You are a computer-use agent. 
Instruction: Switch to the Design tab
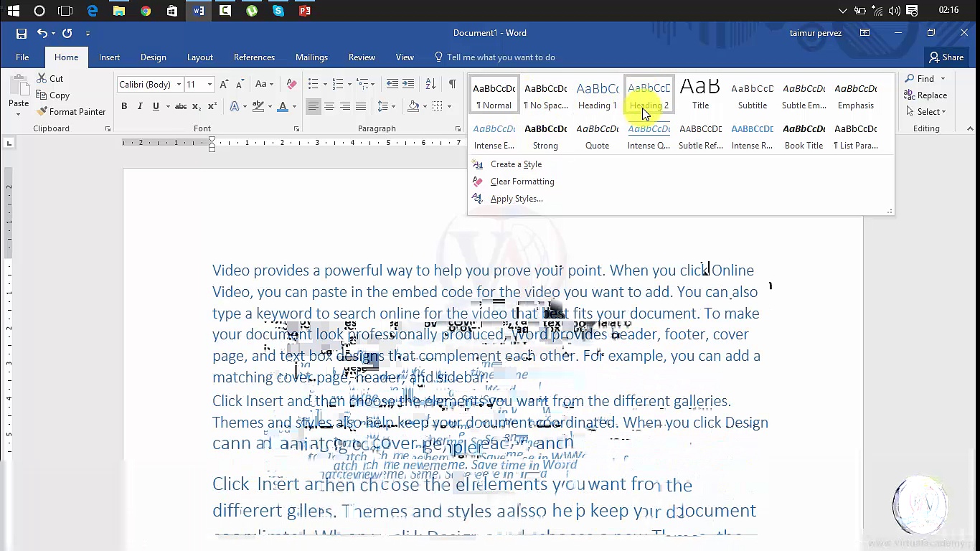click(x=153, y=57)
